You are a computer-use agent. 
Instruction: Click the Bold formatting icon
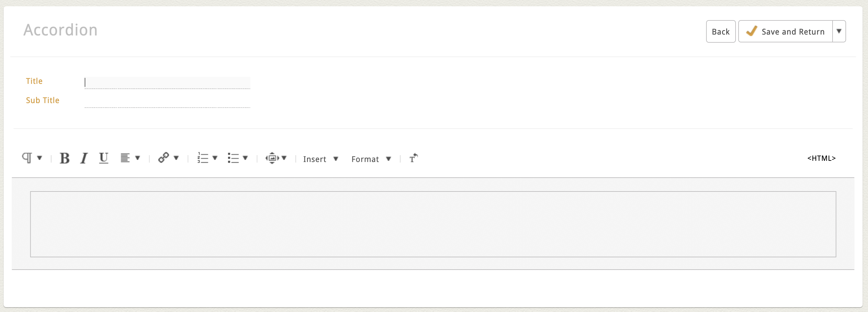65,158
